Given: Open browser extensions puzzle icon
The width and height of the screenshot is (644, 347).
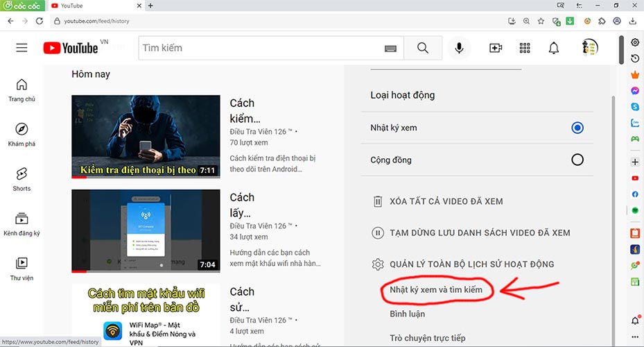Looking at the screenshot, I should coord(602,21).
